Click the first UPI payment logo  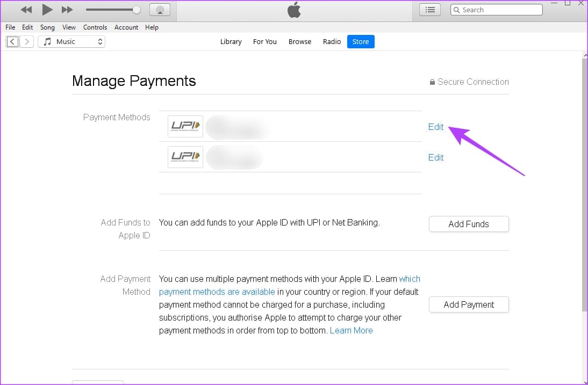tap(185, 127)
